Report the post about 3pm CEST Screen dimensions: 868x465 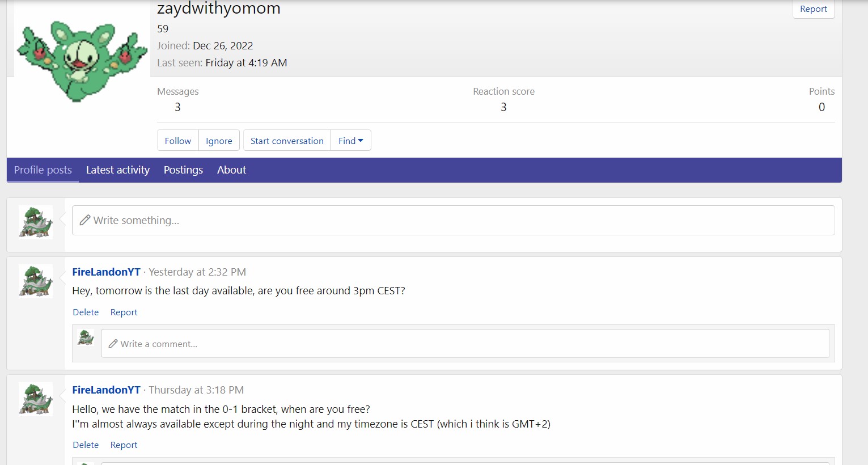124,312
